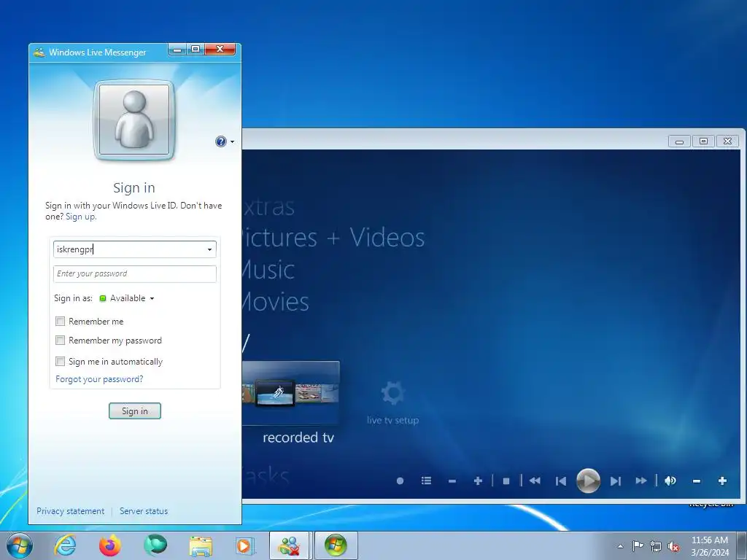Stop playback in Media Center
Viewport: 747px width, 560px height.
click(x=506, y=481)
